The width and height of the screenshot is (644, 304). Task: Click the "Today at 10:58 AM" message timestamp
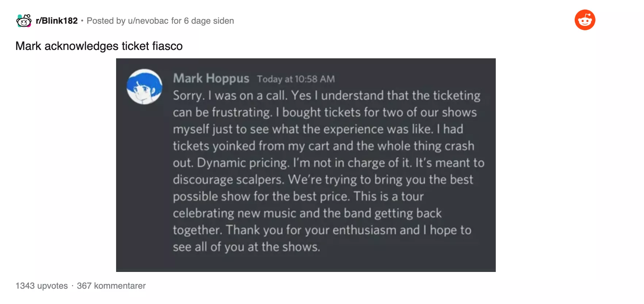point(296,79)
